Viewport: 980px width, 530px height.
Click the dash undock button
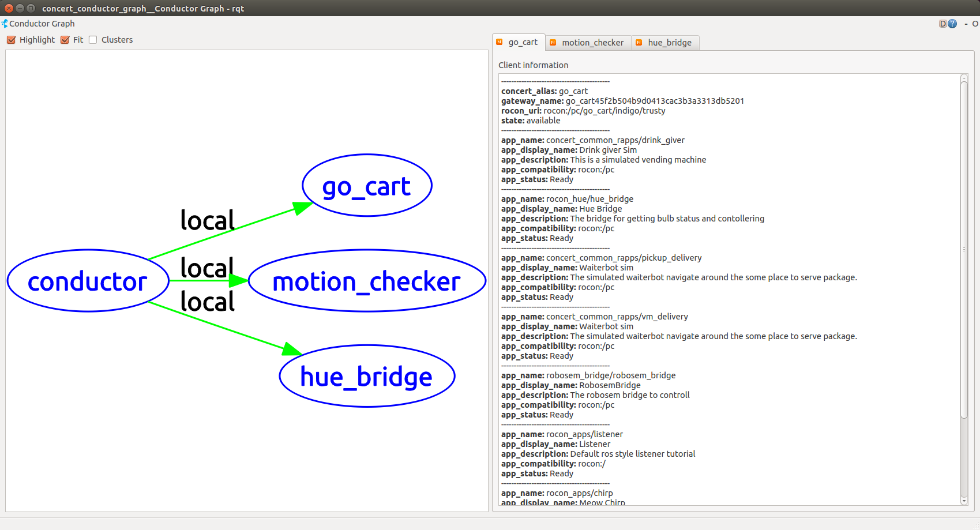click(966, 24)
